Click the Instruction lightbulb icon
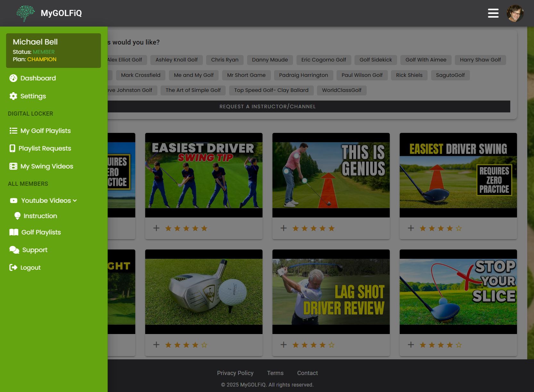Viewport: 534px width, 392px height. [18, 216]
